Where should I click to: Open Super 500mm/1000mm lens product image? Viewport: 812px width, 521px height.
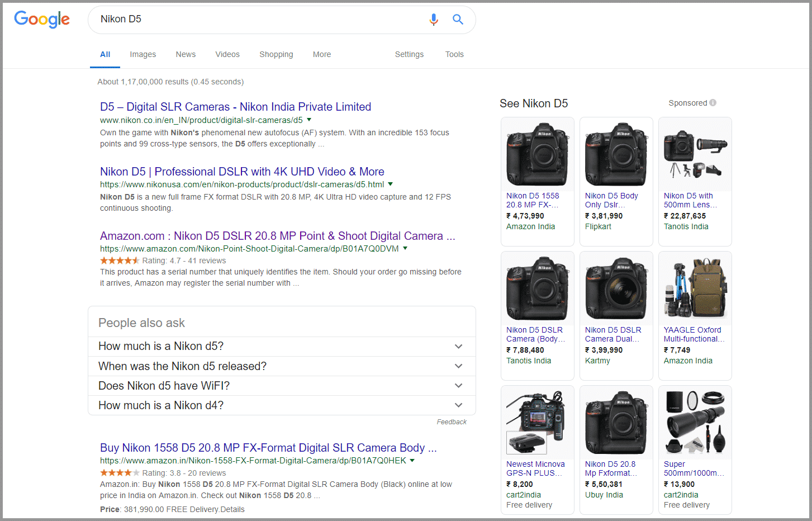(x=695, y=423)
